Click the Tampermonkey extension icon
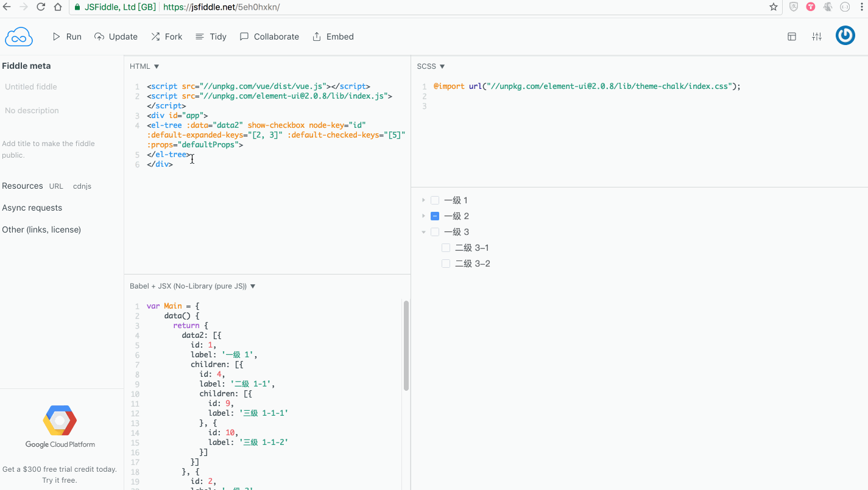 click(x=827, y=7)
